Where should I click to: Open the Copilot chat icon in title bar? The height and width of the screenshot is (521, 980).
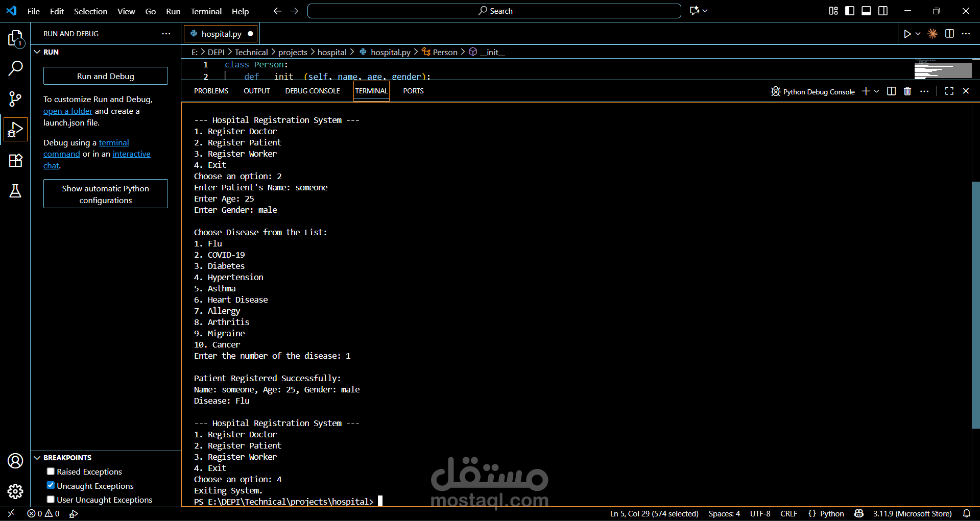coord(695,11)
